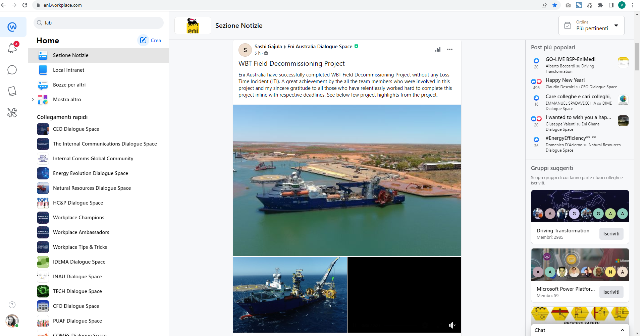
Task: Expand the Chat panel chevron
Action: [623, 330]
